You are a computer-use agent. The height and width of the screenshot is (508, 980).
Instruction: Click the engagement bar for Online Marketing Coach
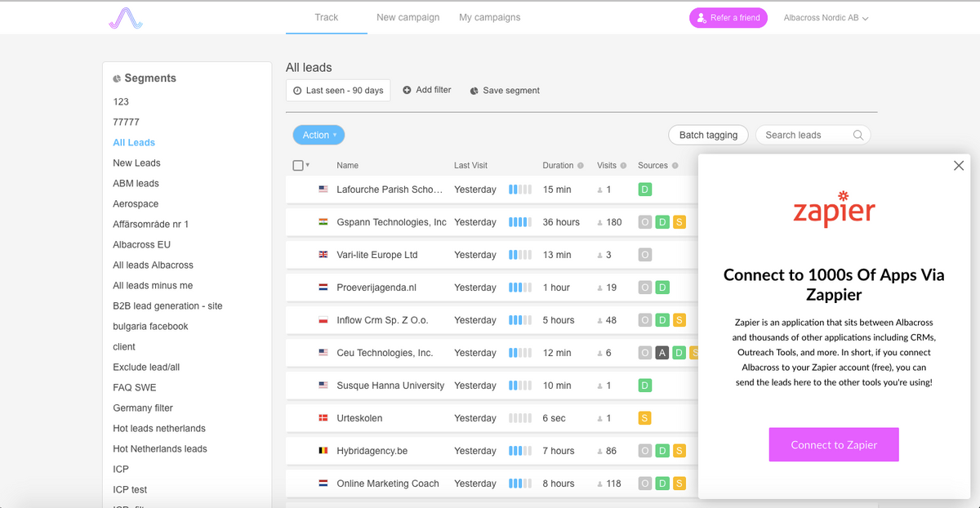(x=520, y=483)
